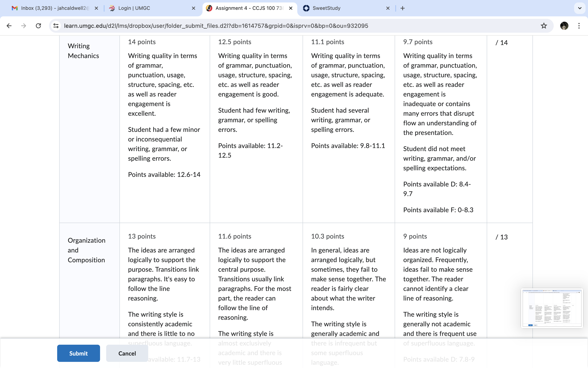
Task: Expand the tab search dropdown
Action: tap(580, 8)
